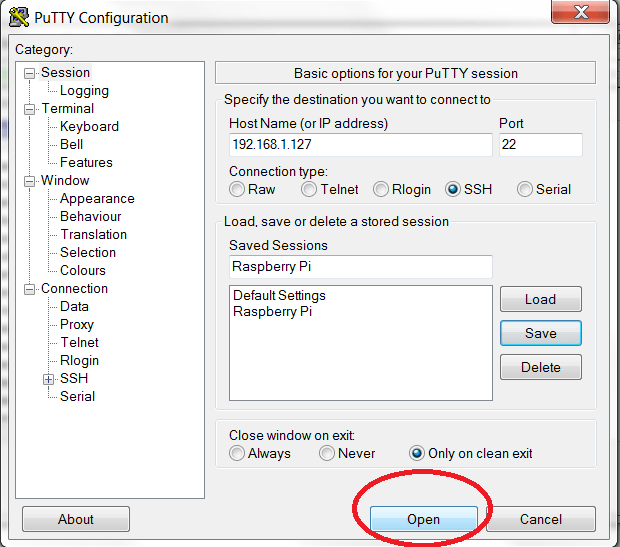The image size is (620, 547).
Task: Collapse the Session category node
Action: 30,73
